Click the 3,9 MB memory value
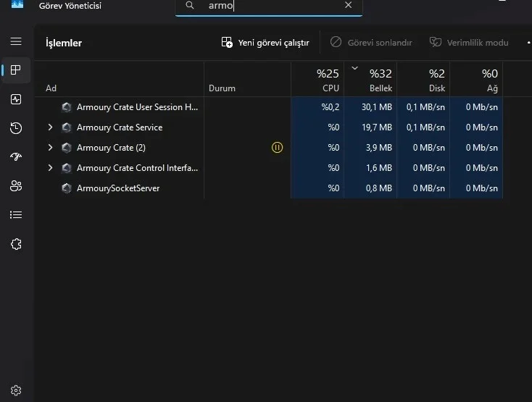 [x=379, y=148]
